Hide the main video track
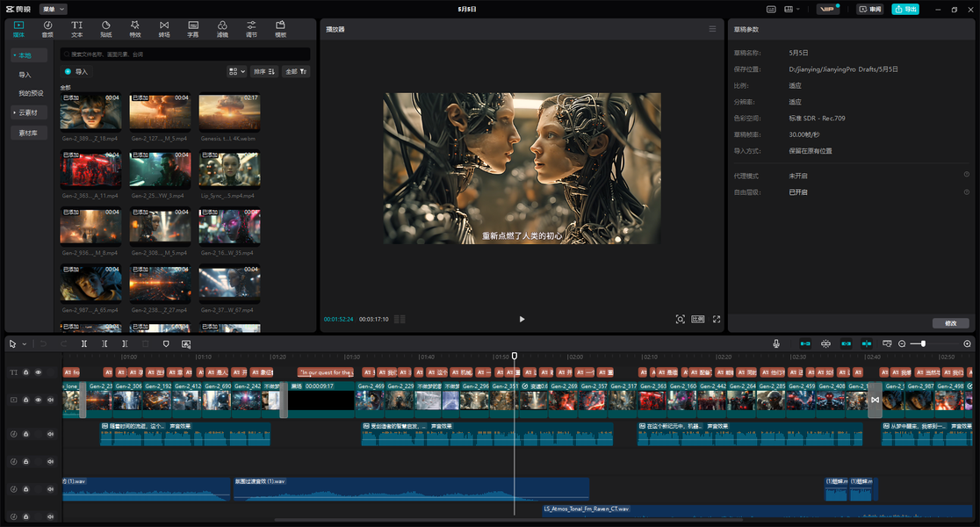Image resolution: width=980 pixels, height=527 pixels. (38, 400)
